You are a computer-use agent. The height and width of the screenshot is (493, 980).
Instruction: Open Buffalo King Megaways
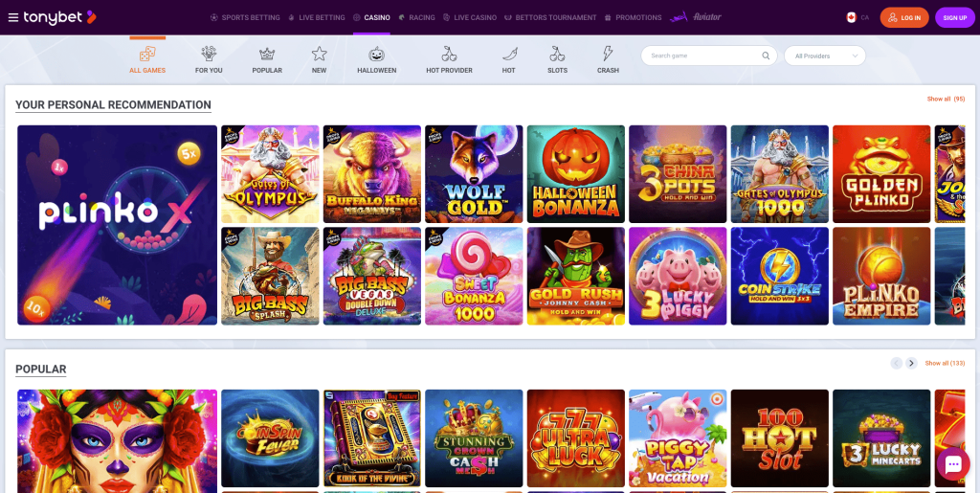(x=372, y=173)
